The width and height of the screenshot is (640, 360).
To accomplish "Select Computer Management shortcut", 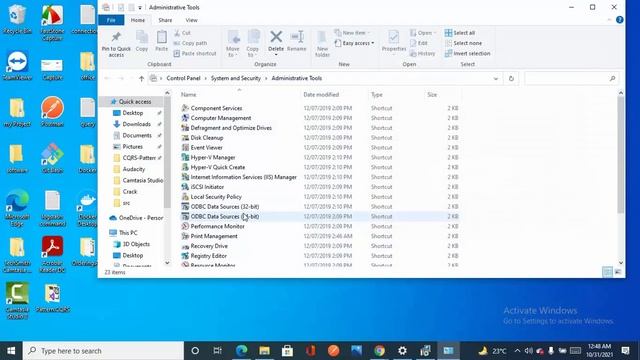I will (x=221, y=118).
